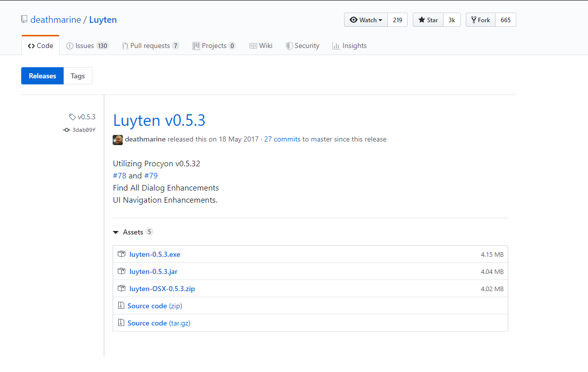Click the 130 issues counter badge

pyautogui.click(x=103, y=46)
